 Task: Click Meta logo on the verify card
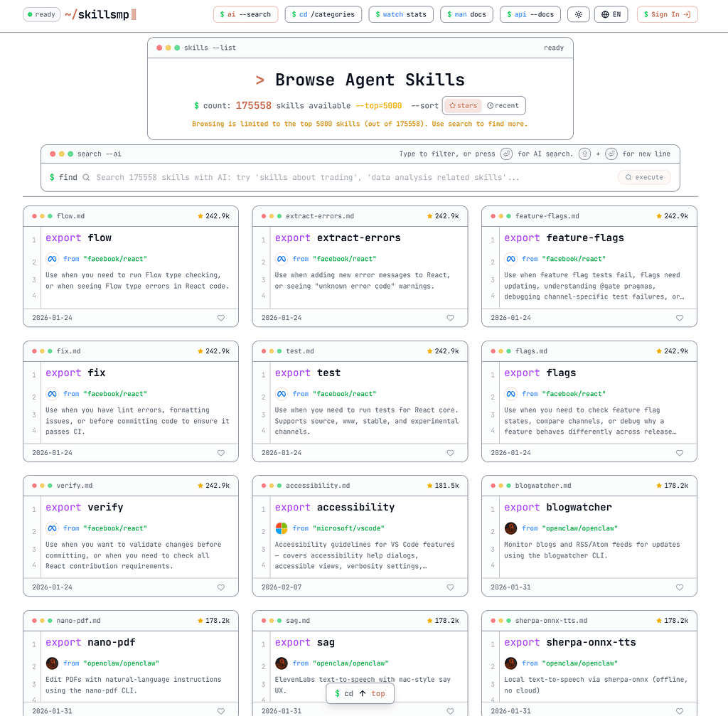coord(52,528)
